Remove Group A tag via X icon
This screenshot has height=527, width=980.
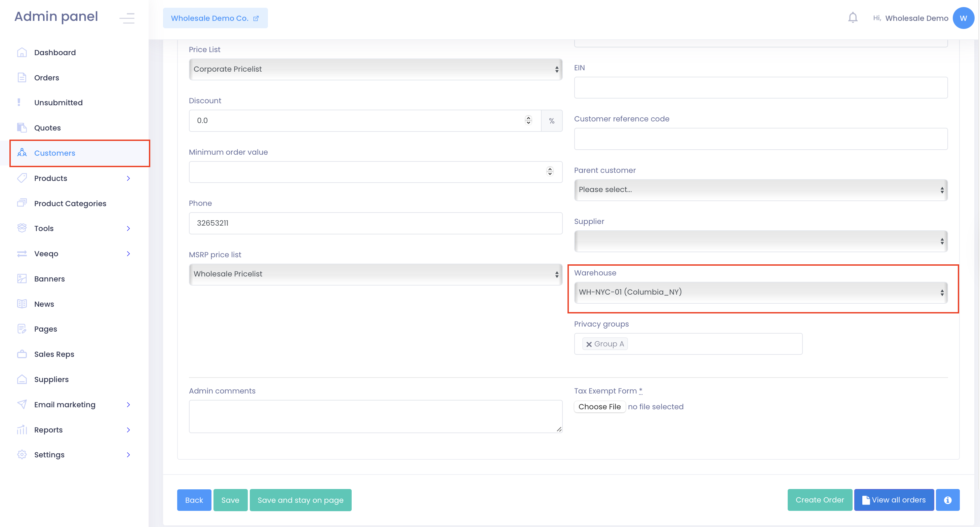tap(589, 344)
